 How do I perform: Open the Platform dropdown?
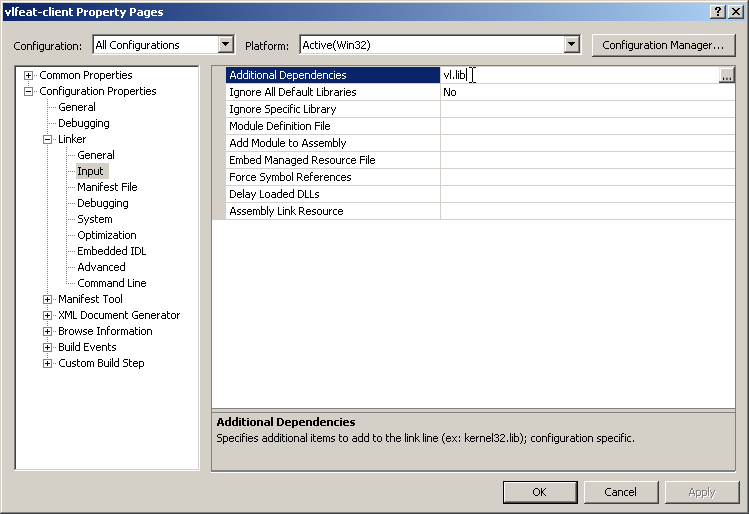(571, 45)
